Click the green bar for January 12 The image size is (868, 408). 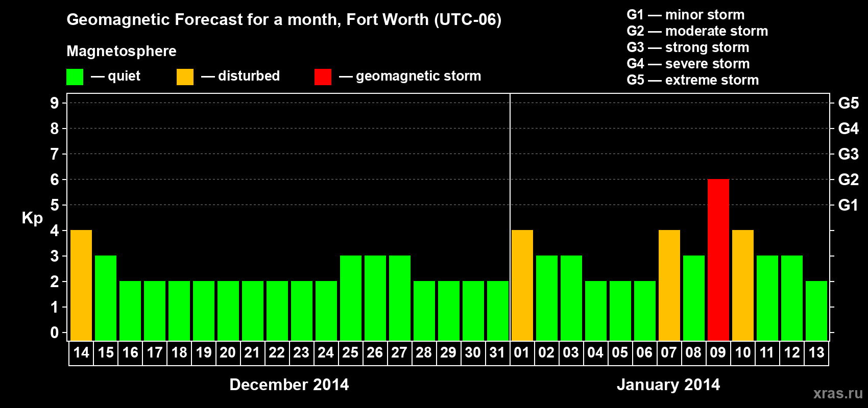pos(792,298)
